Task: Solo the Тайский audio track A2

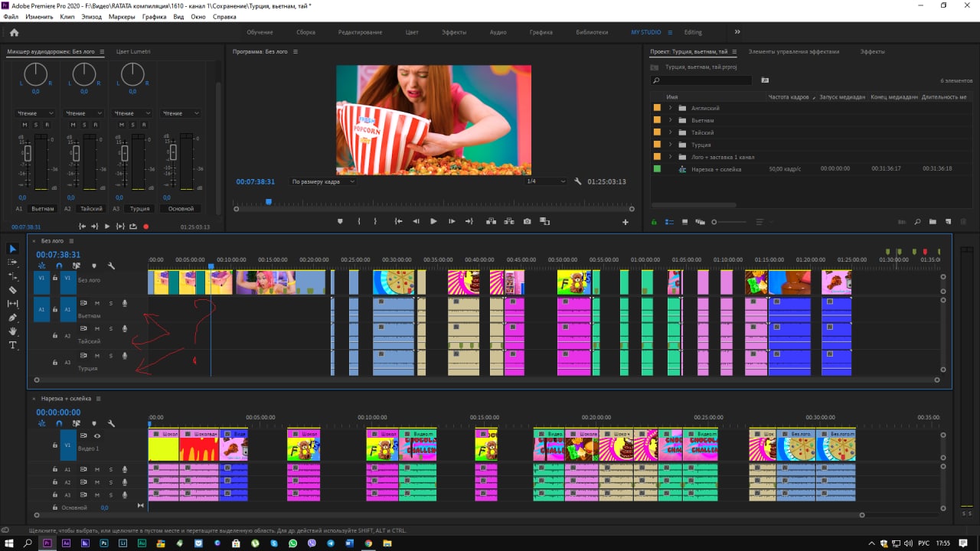Action: (x=110, y=329)
